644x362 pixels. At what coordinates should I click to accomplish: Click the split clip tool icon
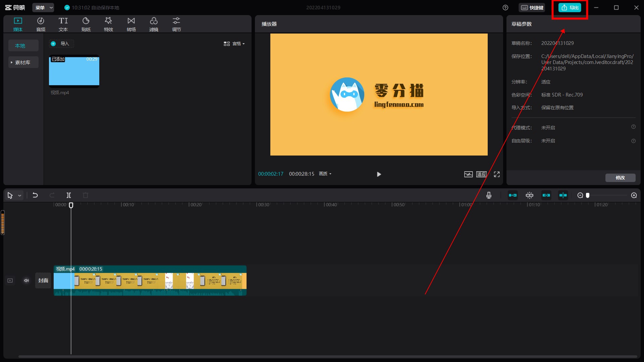pos(69,195)
